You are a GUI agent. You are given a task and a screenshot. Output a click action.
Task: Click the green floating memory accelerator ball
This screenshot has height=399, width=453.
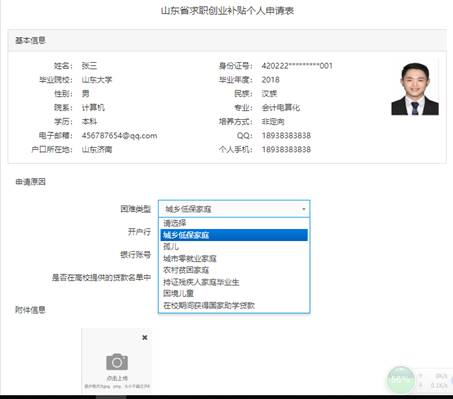(400, 379)
